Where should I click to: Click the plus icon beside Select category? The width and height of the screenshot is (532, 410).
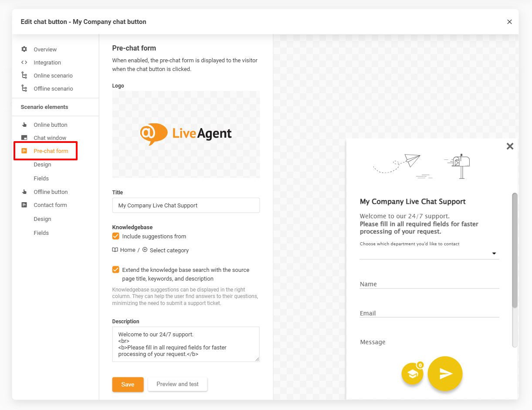click(145, 250)
